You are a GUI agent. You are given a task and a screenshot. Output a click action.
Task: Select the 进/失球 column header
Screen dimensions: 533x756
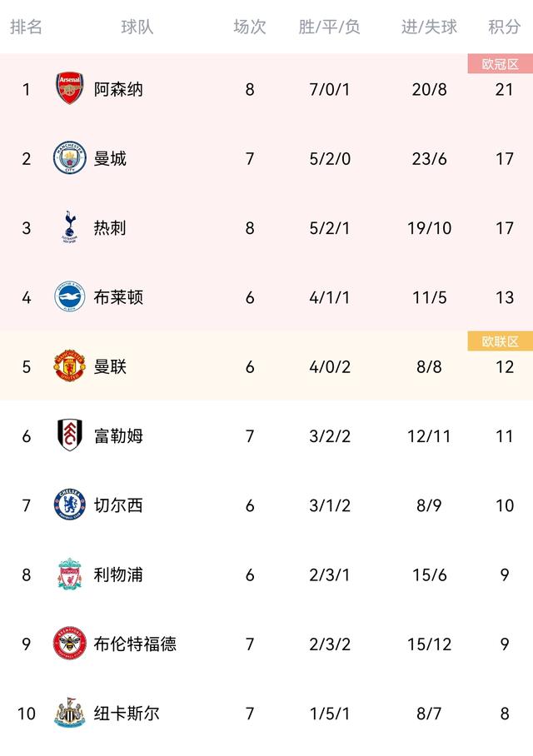(429, 27)
